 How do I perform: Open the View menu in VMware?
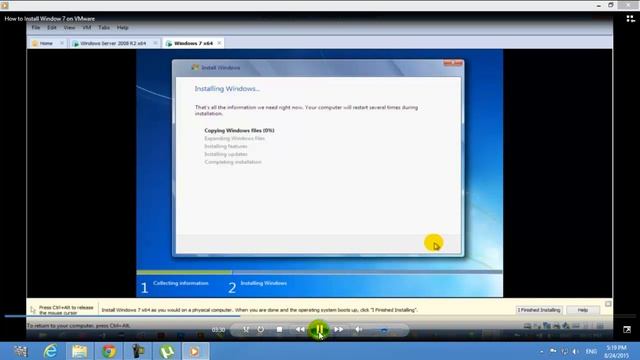pyautogui.click(x=69, y=28)
